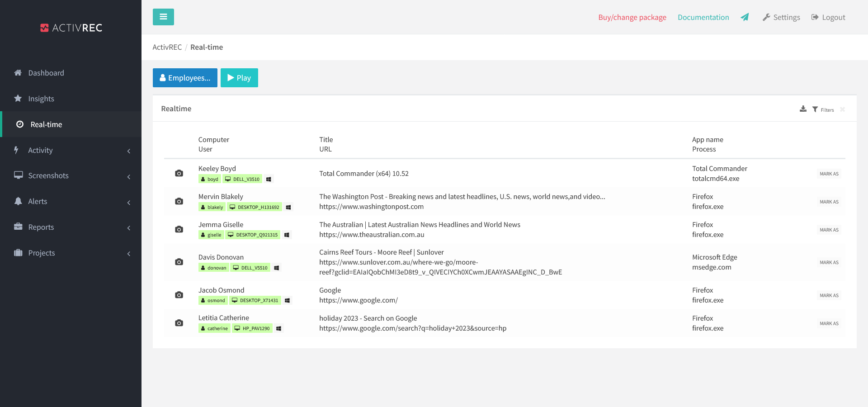868x407 pixels.
Task: Open the Documentation menu item
Action: click(x=703, y=17)
